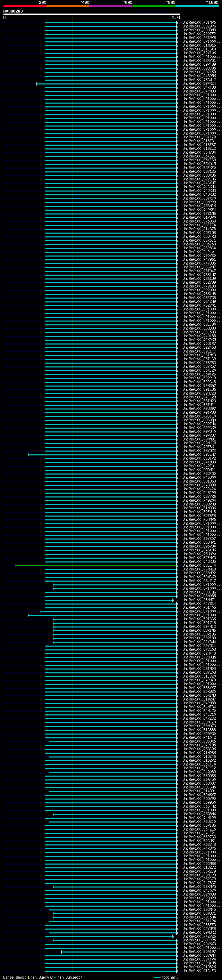222x980 pixels.
Task: Select hit label UniRef100_A5HMP6
Action: click(199, 519)
